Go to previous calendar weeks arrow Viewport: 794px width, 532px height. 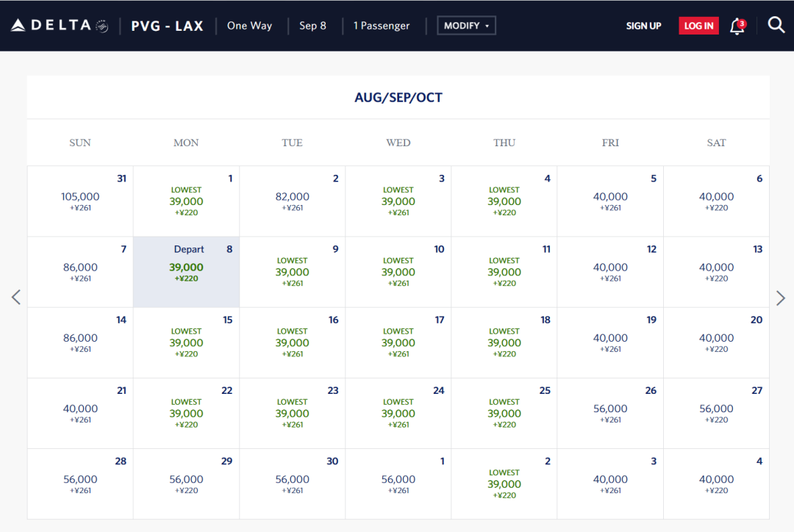[x=16, y=298]
